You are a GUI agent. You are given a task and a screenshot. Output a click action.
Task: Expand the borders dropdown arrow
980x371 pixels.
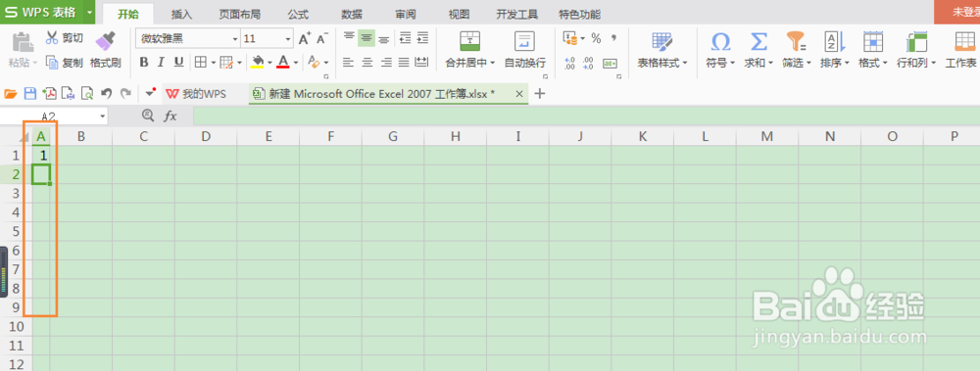(213, 63)
